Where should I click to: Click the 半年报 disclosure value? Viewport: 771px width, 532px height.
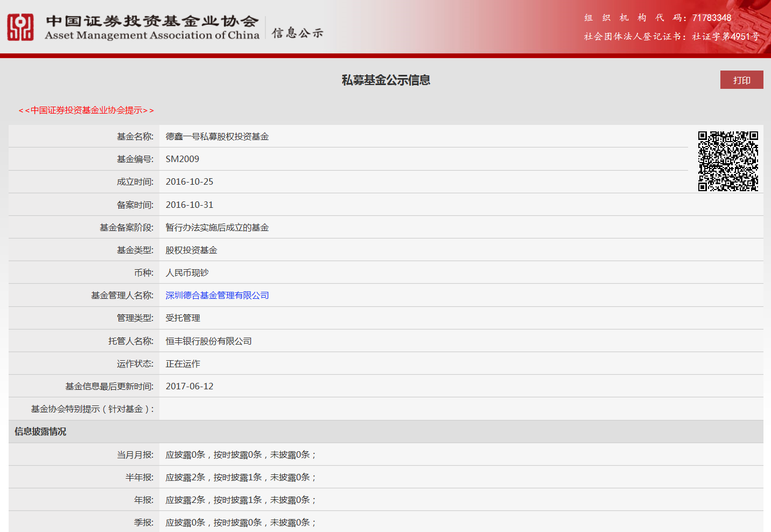[x=241, y=477]
